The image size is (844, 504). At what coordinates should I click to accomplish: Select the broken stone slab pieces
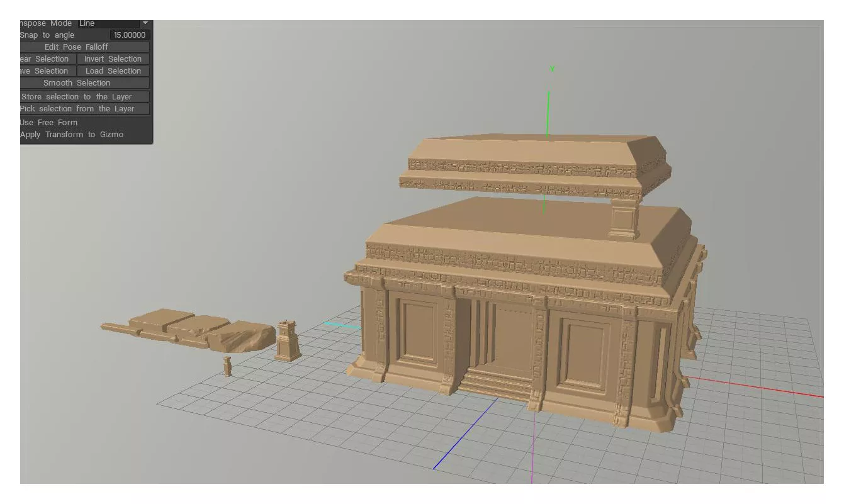[x=189, y=330]
